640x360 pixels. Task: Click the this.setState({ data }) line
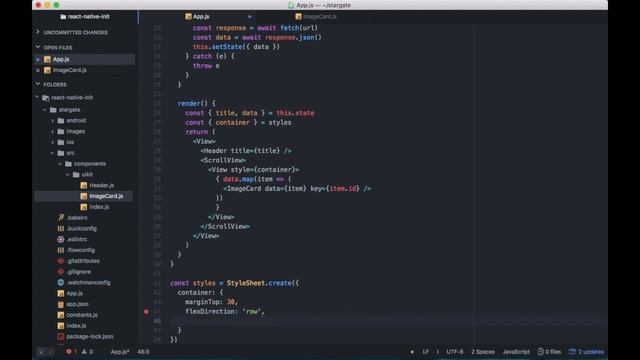236,47
